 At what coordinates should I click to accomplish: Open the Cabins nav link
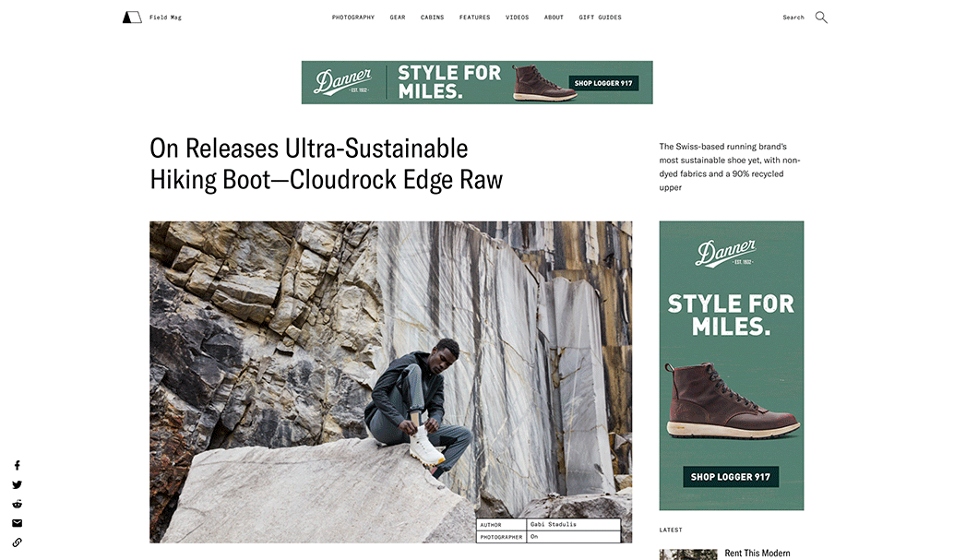432,17
